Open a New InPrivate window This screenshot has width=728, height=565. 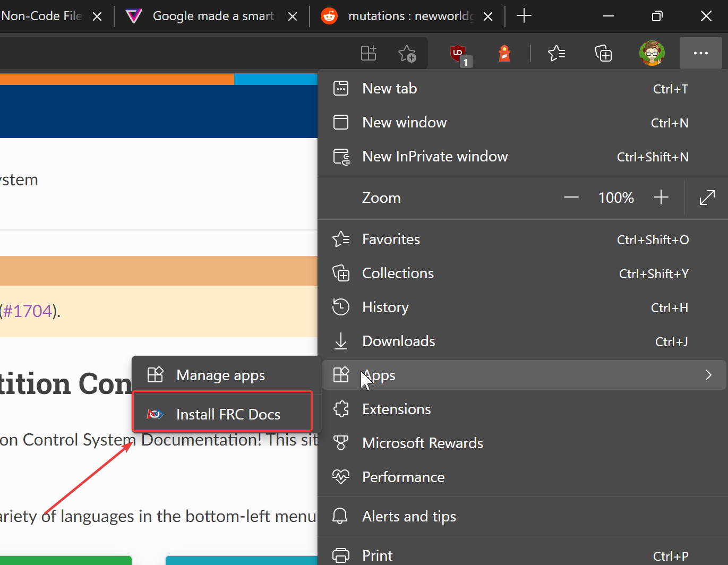tap(434, 156)
